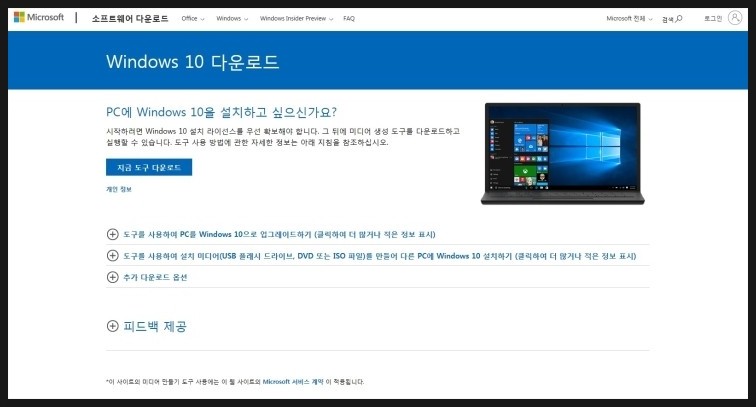Expand the 추가 다운로드 옵션 section
Viewport: 756px width, 407px height.
(155, 277)
